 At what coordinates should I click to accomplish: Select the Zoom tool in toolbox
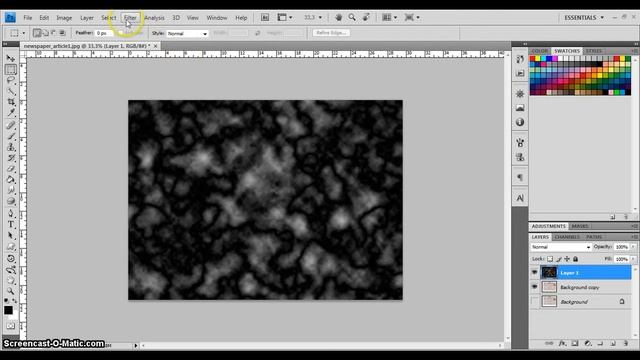[x=11, y=291]
